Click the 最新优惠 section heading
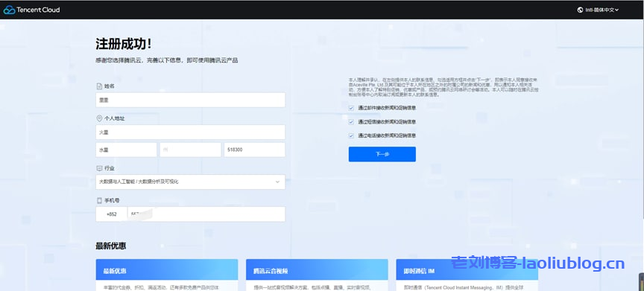The image size is (644, 291). click(x=111, y=246)
